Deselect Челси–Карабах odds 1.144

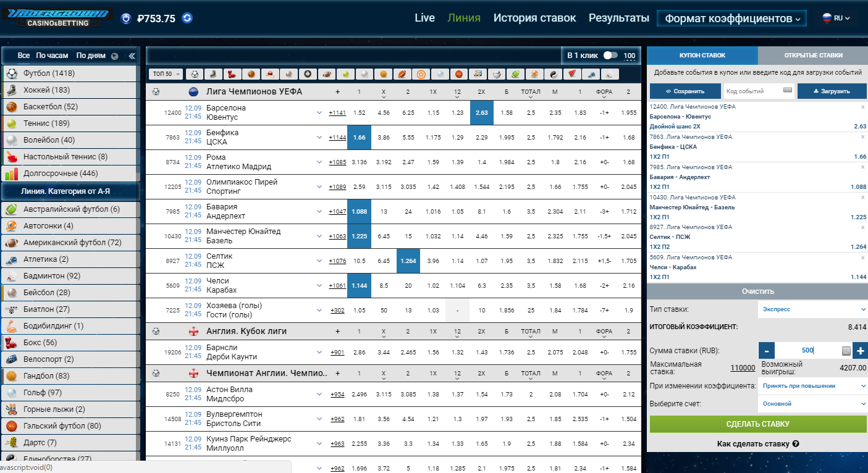359,286
